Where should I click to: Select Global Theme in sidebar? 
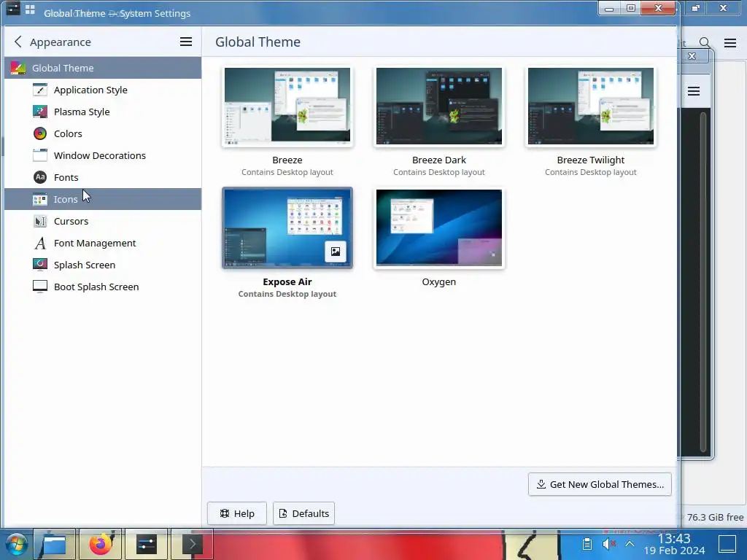pyautogui.click(x=103, y=68)
